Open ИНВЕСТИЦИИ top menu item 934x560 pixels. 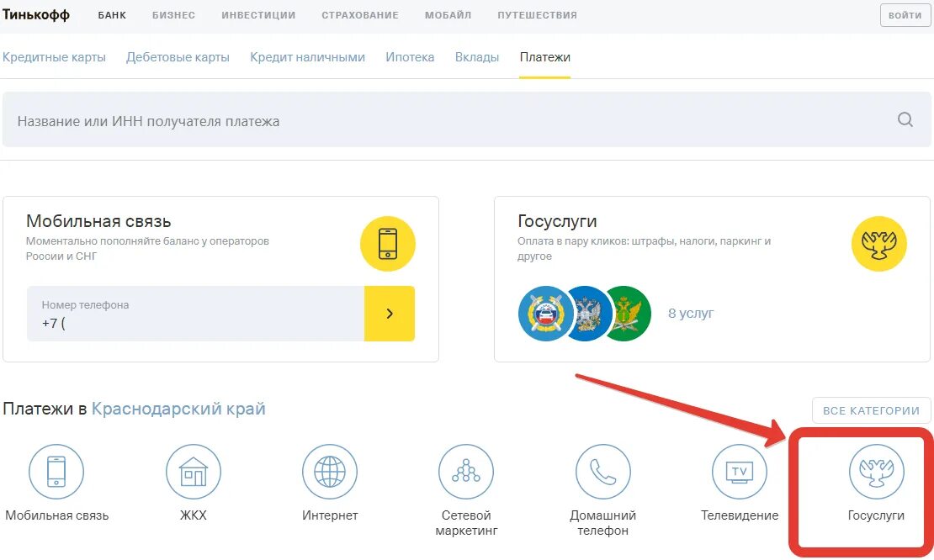(x=258, y=15)
